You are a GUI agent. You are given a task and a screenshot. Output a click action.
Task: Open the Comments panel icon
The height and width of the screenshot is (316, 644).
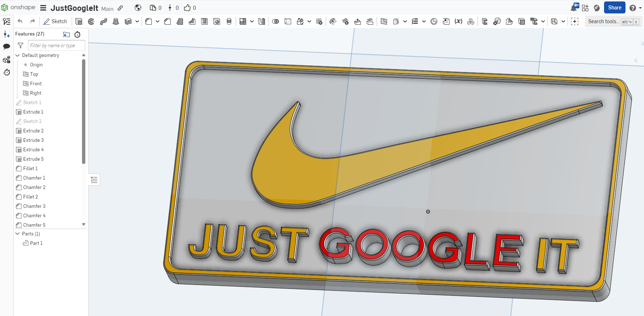pos(7,46)
